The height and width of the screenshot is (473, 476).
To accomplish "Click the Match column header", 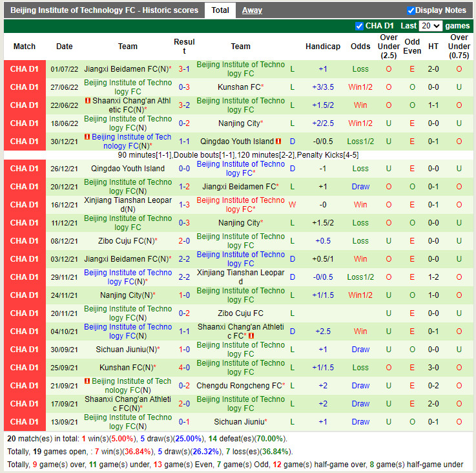I will click(25, 47).
